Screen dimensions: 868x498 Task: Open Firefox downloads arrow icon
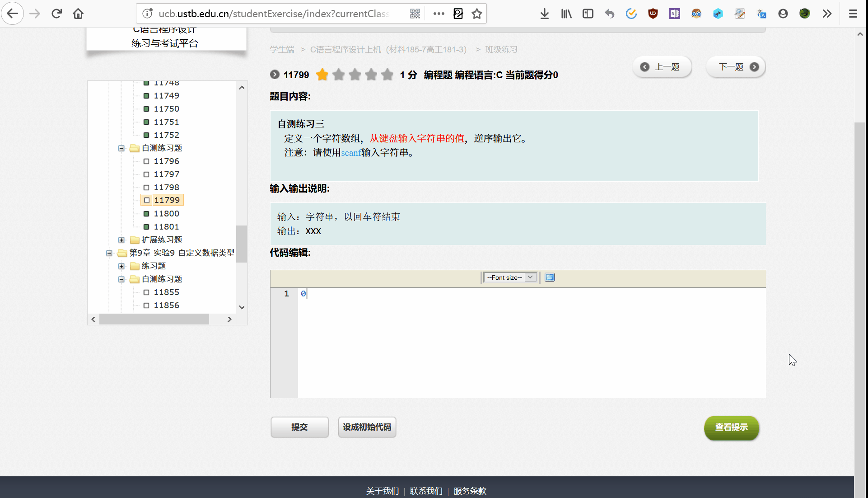(545, 14)
